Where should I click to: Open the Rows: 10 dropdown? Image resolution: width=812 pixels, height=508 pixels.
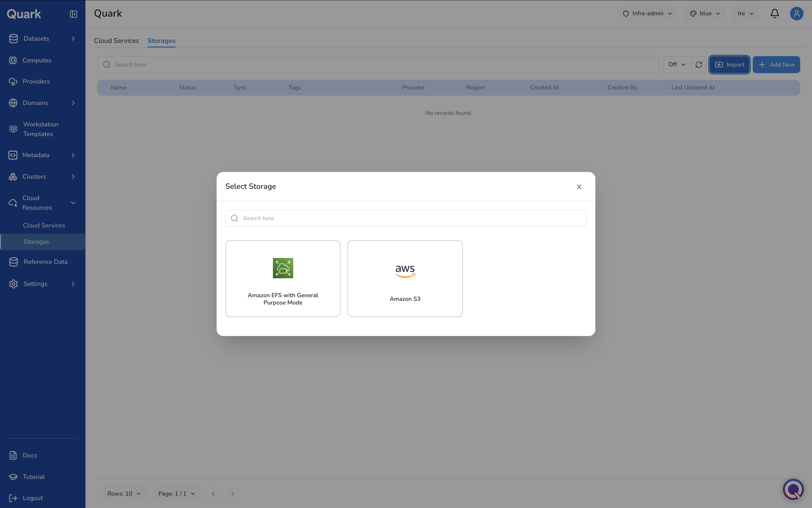click(124, 494)
